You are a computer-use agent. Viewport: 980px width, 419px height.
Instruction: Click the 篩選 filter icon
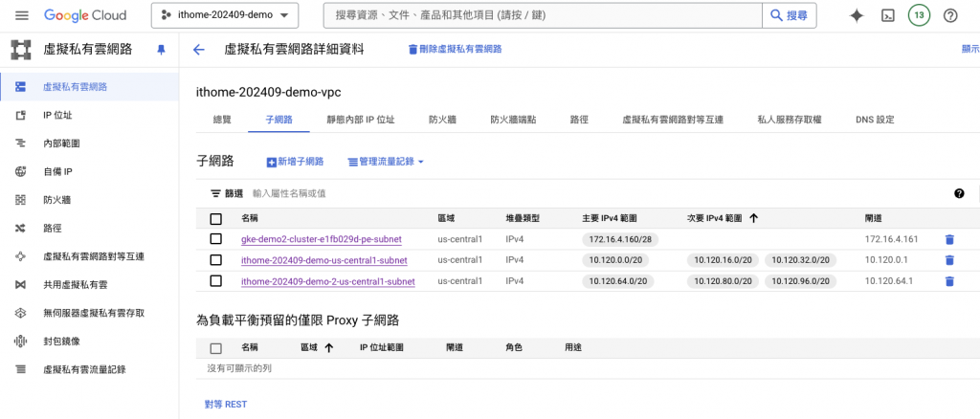(215, 193)
